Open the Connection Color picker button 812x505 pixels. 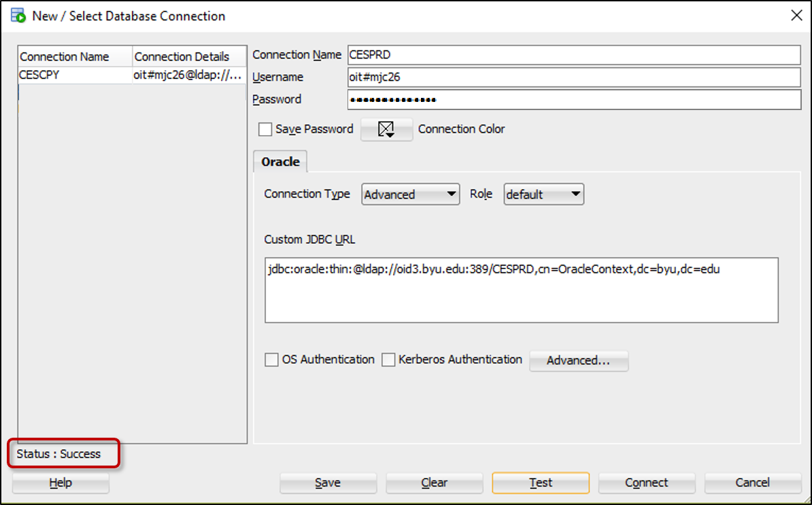click(386, 129)
